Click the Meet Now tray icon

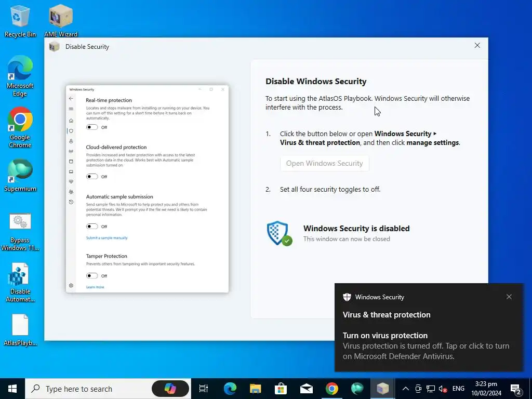coord(418,389)
